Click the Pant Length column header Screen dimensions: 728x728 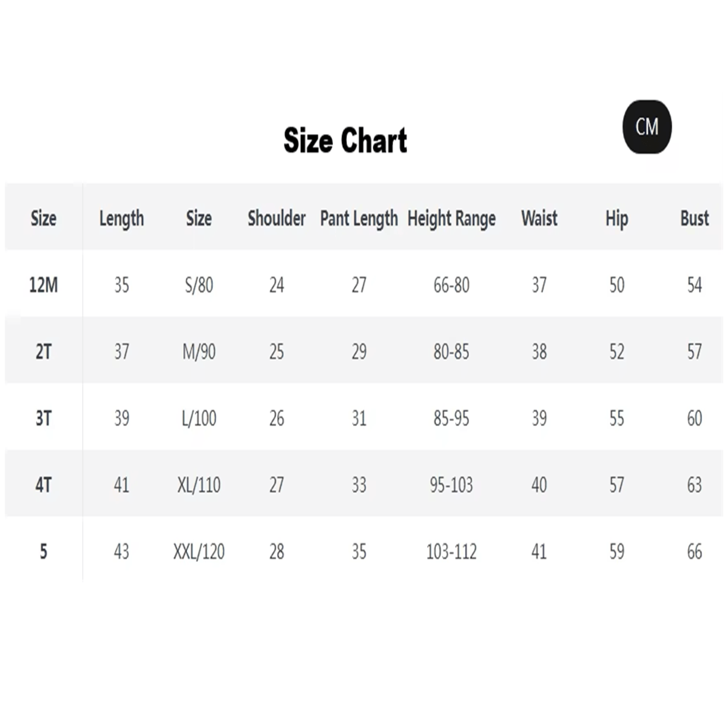[359, 218]
